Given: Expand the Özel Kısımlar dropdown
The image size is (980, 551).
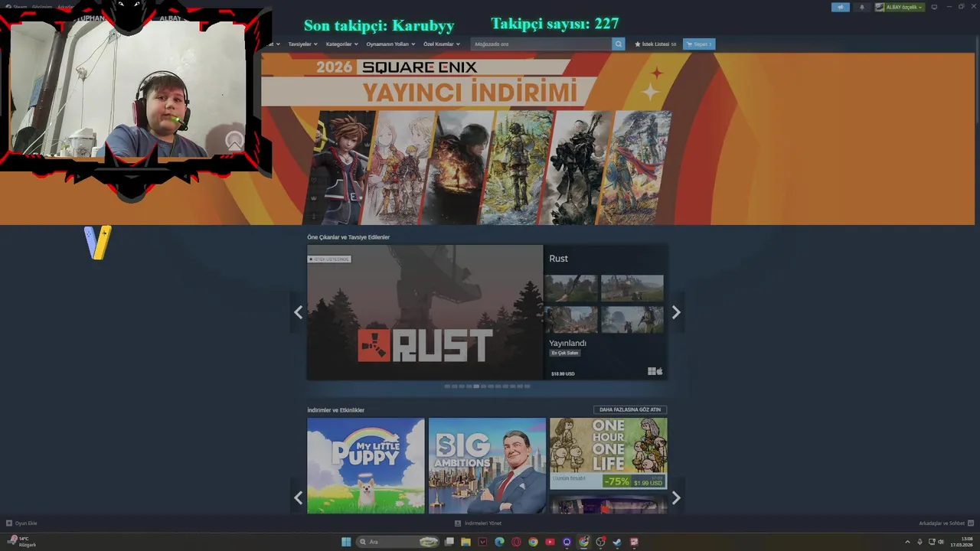Looking at the screenshot, I should 442,44.
